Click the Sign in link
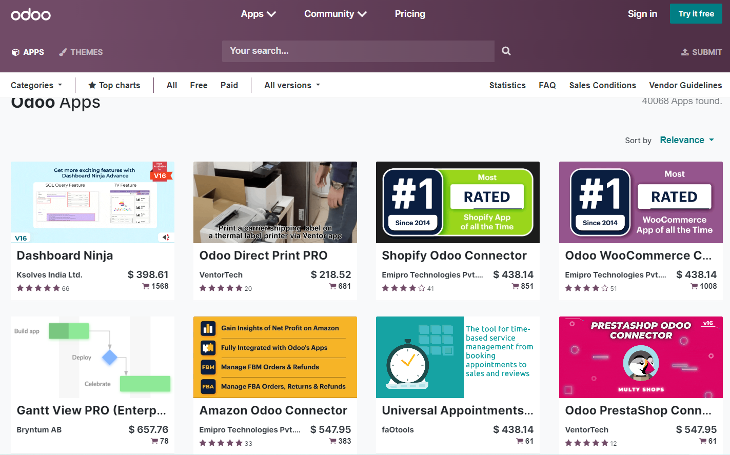 tap(642, 14)
